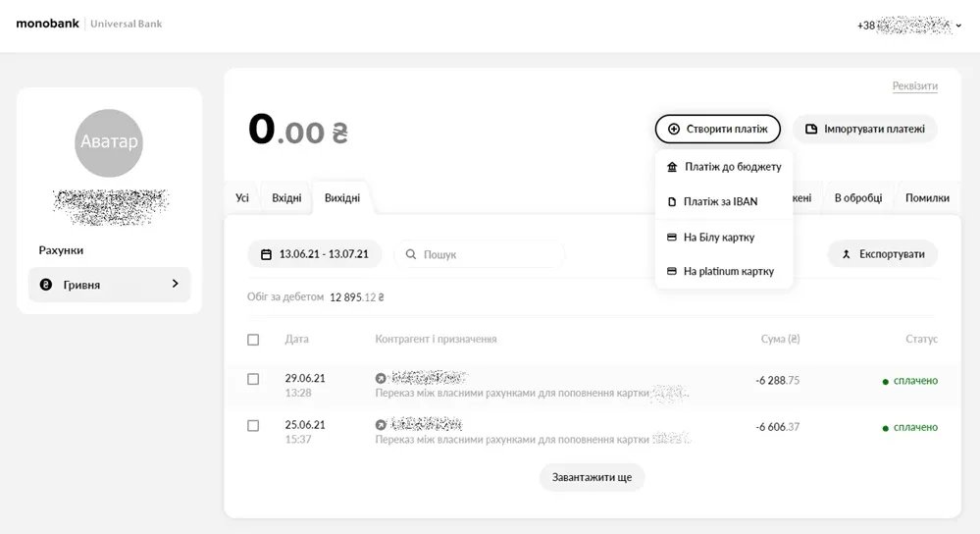Screen dimensions: 980x534
Task: Check the box for the 25.06.21 transaction
Action: (x=253, y=426)
